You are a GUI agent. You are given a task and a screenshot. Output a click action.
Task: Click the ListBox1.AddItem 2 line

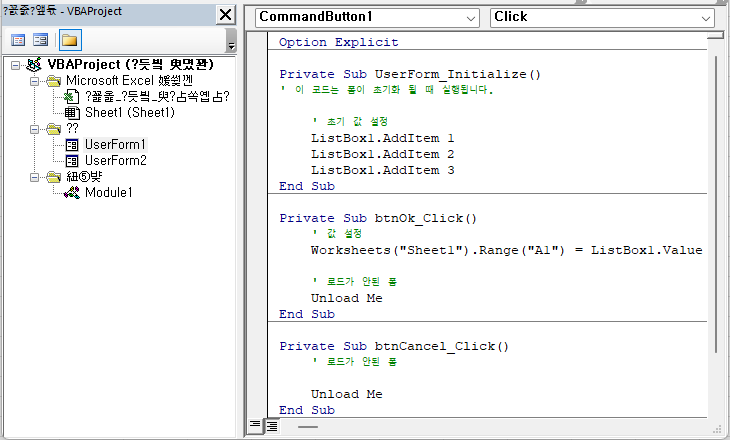click(x=382, y=154)
